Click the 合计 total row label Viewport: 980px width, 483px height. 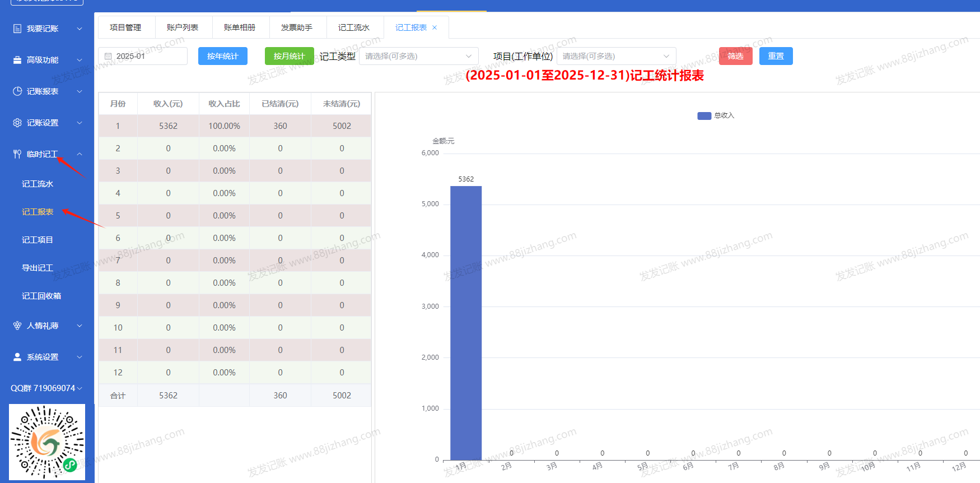[x=118, y=396]
